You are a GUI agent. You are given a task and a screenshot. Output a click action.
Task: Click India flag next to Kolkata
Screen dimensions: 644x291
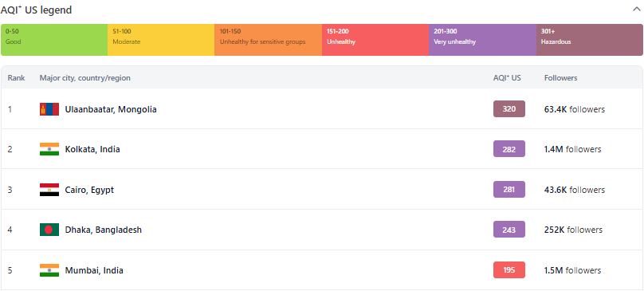click(49, 149)
